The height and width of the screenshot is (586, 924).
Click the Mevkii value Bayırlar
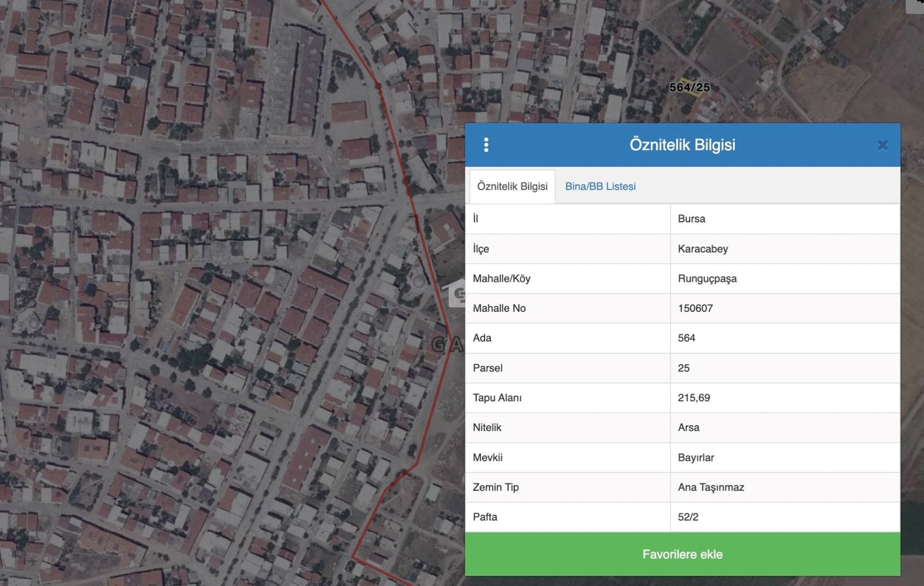tap(695, 457)
